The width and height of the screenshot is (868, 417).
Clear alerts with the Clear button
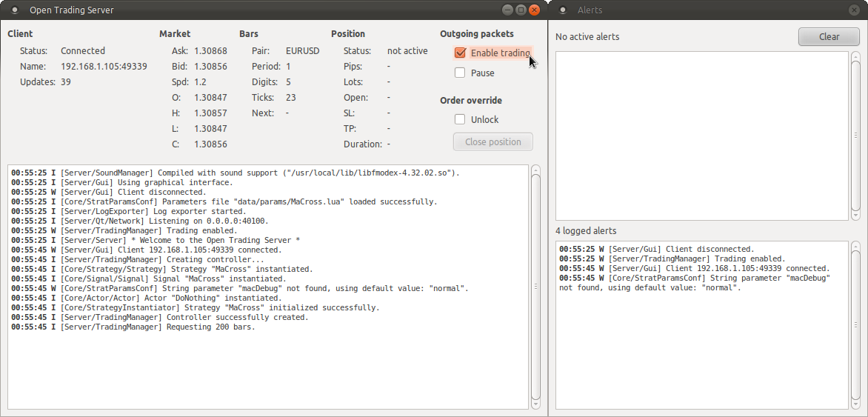pos(829,36)
